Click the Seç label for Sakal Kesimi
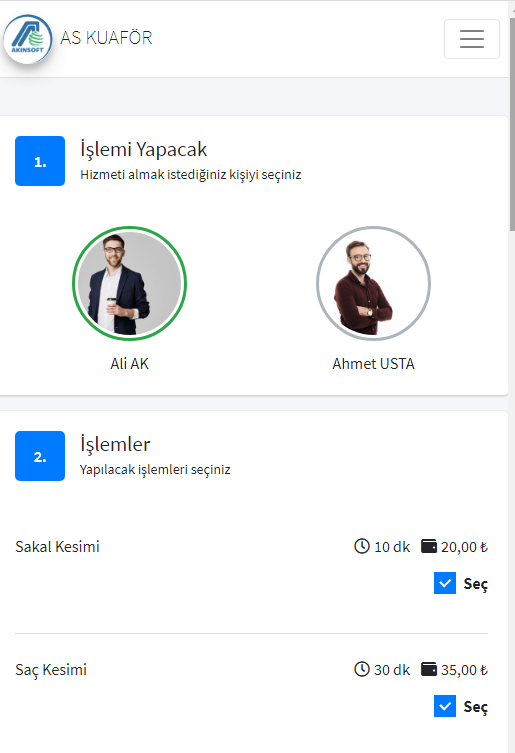This screenshot has height=753, width=515. (x=476, y=584)
